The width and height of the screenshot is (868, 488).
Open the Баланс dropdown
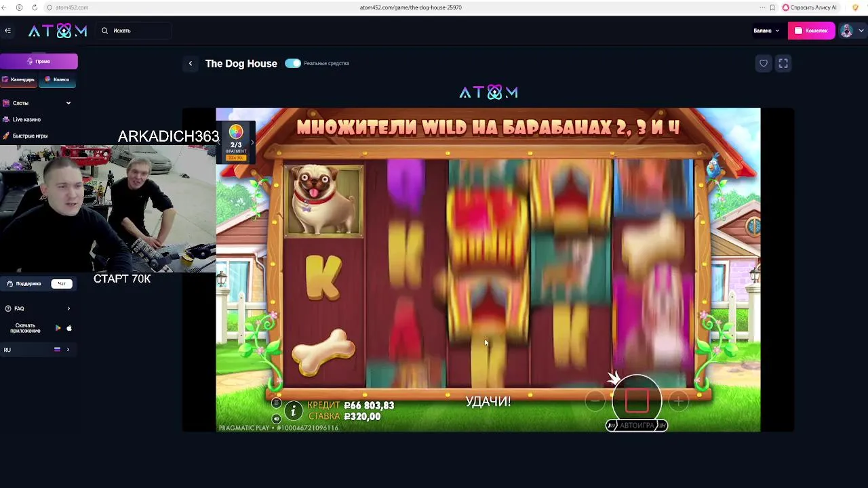click(x=766, y=30)
